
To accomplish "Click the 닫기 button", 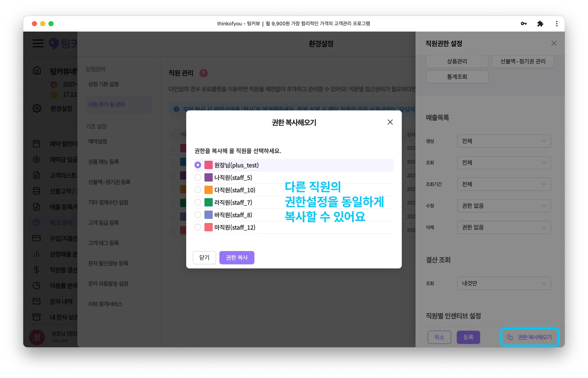I will [204, 258].
